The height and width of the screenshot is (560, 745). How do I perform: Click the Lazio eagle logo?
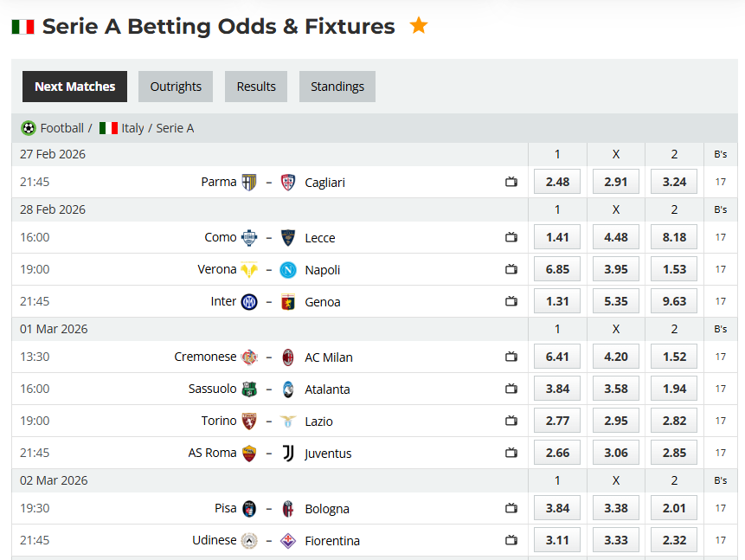pos(288,421)
